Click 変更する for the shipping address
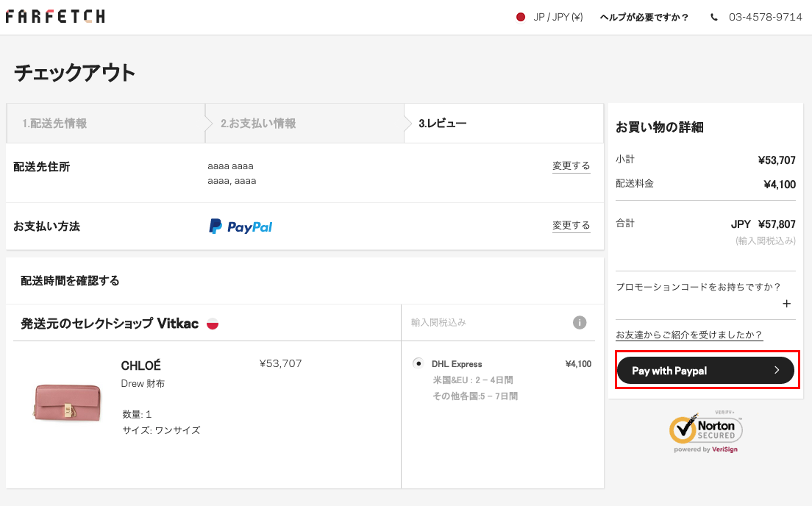The image size is (812, 506). click(571, 165)
